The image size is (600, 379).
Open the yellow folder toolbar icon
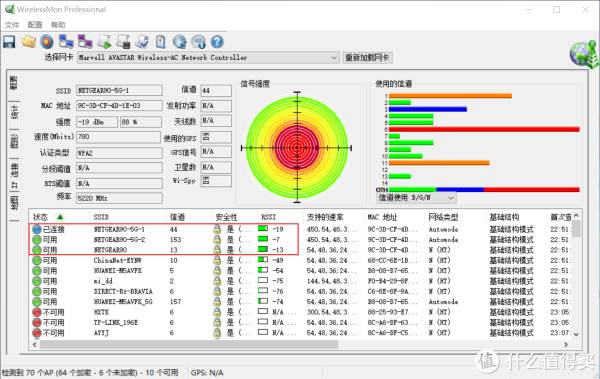coord(28,42)
